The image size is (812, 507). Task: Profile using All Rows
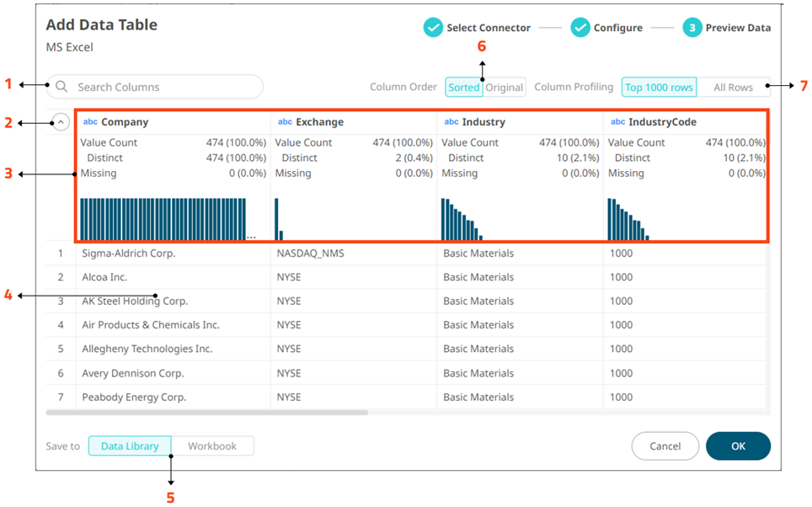(733, 87)
